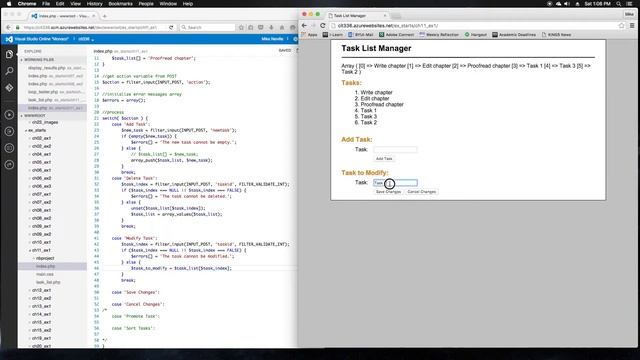Click the bookmark star in Firefox toolbar
This screenshot has width=640, height=360.
pos(241,27)
